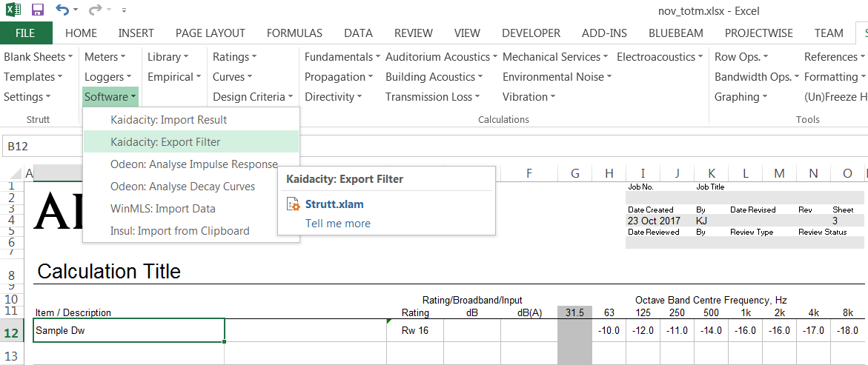
Task: Switch to the BLUEBEAM tab
Action: [x=676, y=33]
